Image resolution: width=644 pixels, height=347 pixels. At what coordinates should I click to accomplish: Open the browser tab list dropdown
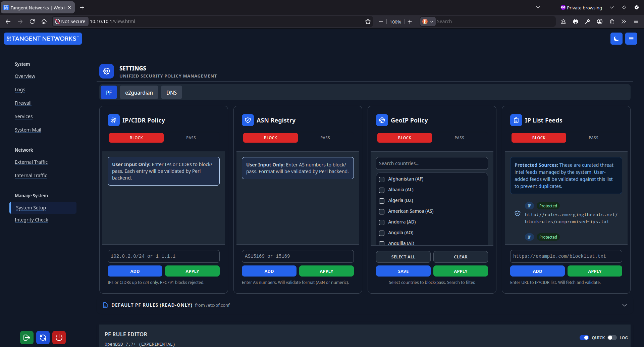(538, 7)
